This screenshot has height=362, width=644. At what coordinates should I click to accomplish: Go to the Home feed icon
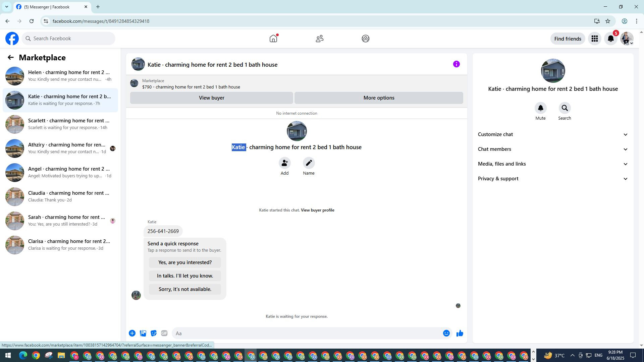tap(273, 39)
